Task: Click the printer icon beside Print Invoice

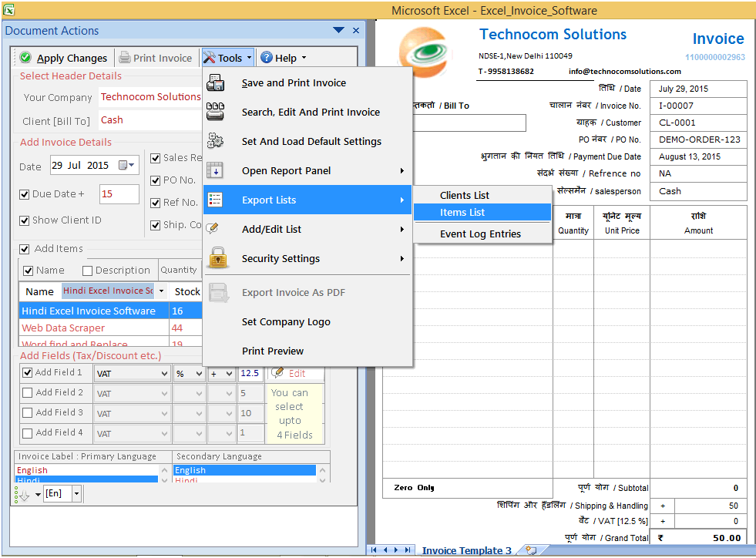Action: [124, 57]
